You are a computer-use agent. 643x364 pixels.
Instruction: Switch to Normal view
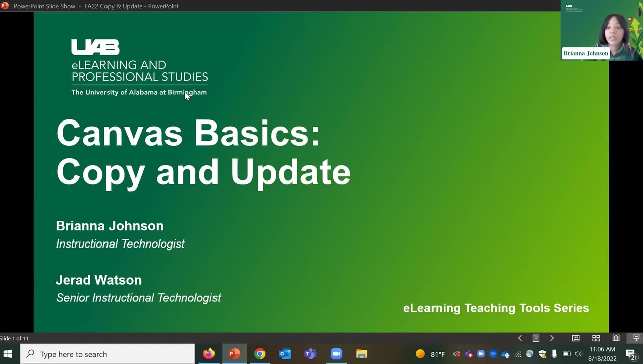coord(576,338)
